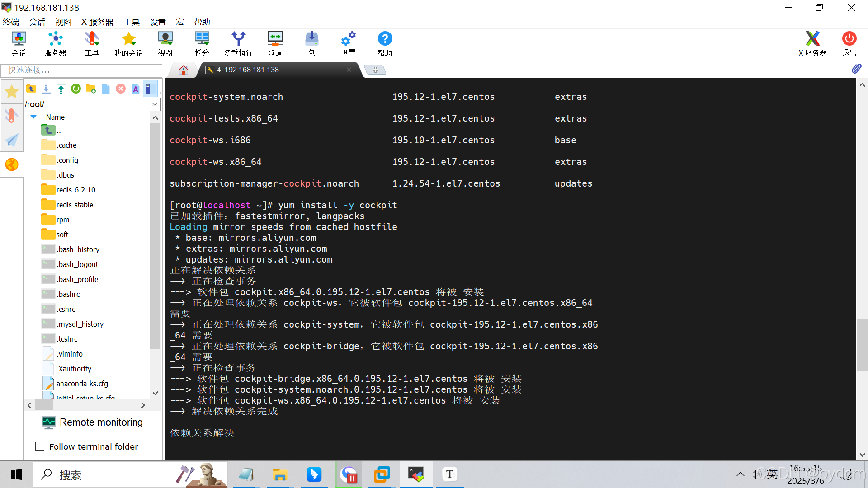Click the terminal vertical scrollbar thumb
Screen dimensions: 868x488
click(862, 343)
